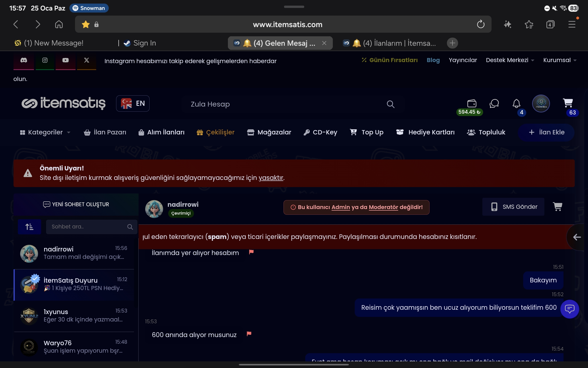The height and width of the screenshot is (368, 588).
Task: Switch to the '(1) New Message!' tab
Action: coord(49,43)
